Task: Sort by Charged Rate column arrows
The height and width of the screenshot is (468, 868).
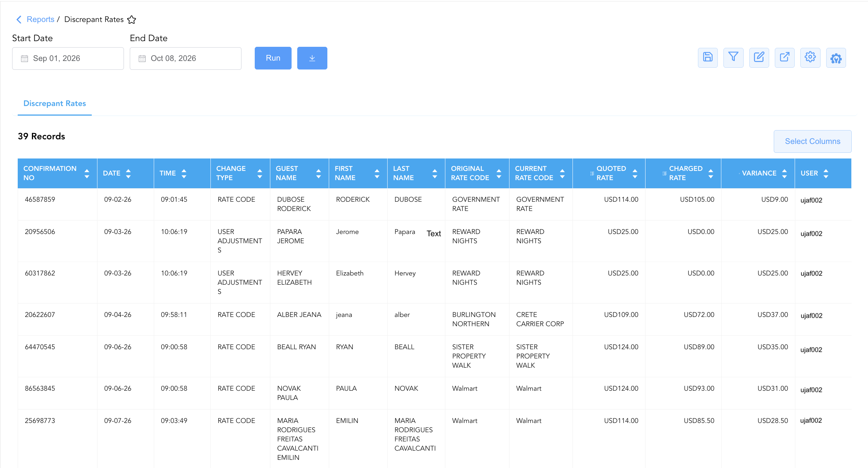Action: 711,173
